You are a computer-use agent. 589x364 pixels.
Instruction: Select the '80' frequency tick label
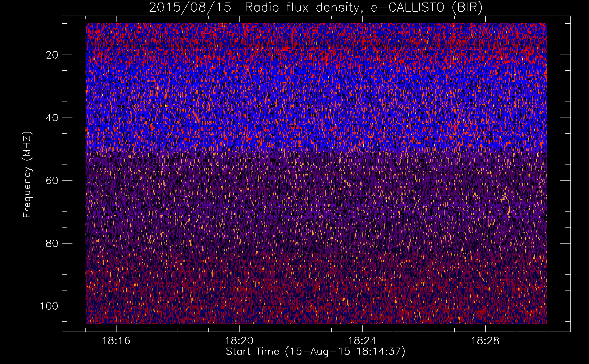[52, 243]
